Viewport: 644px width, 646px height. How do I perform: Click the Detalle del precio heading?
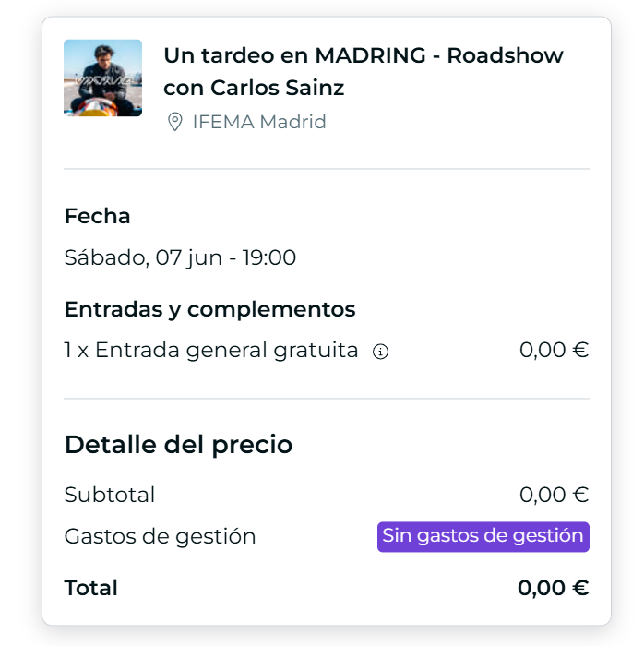178,445
